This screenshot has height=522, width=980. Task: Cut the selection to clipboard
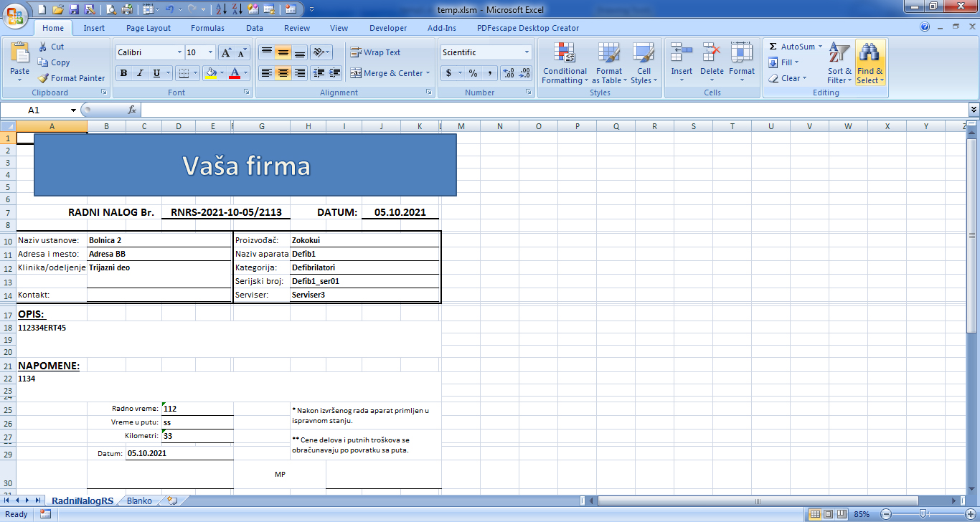pos(51,47)
